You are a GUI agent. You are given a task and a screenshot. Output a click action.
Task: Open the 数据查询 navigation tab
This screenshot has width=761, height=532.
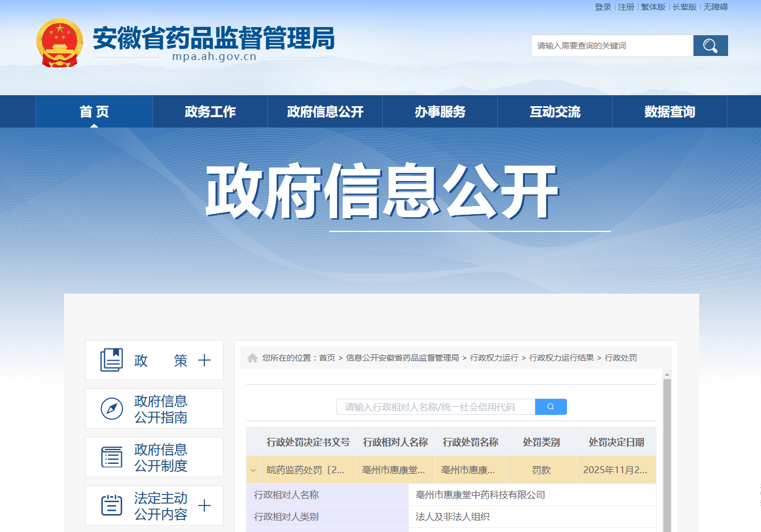coord(670,112)
